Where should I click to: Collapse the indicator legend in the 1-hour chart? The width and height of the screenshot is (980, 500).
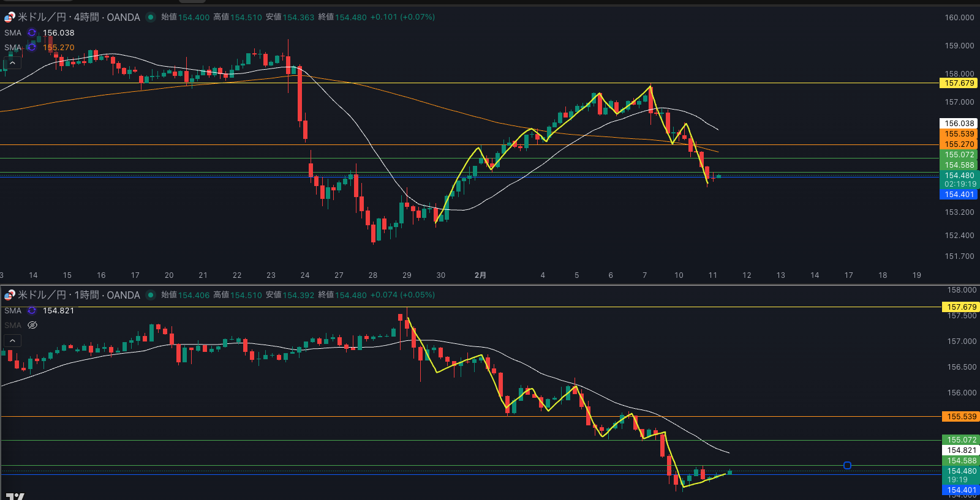coord(12,341)
